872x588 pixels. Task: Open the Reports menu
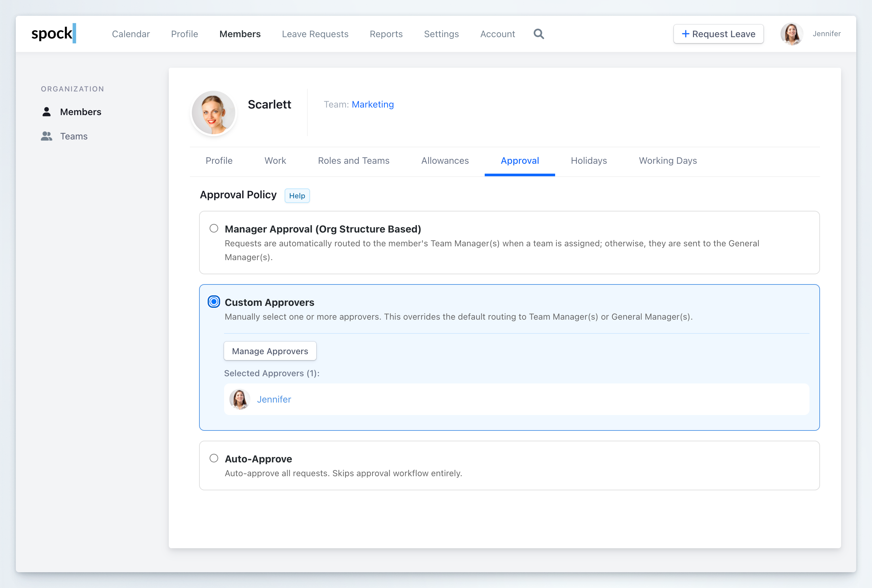pyautogui.click(x=386, y=34)
